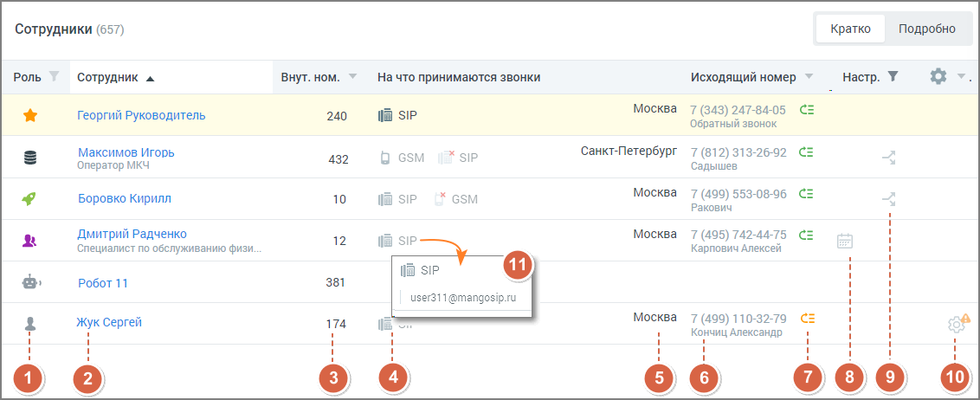Viewport: 980px width, 400px height.
Task: Click the outgoing number 7 (499) 553-08-96
Action: pyautogui.click(x=738, y=194)
